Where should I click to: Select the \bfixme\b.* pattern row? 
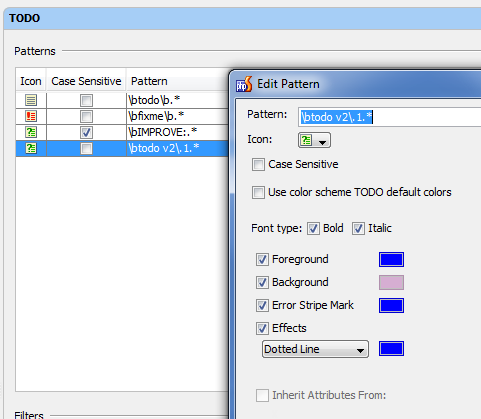(122, 116)
